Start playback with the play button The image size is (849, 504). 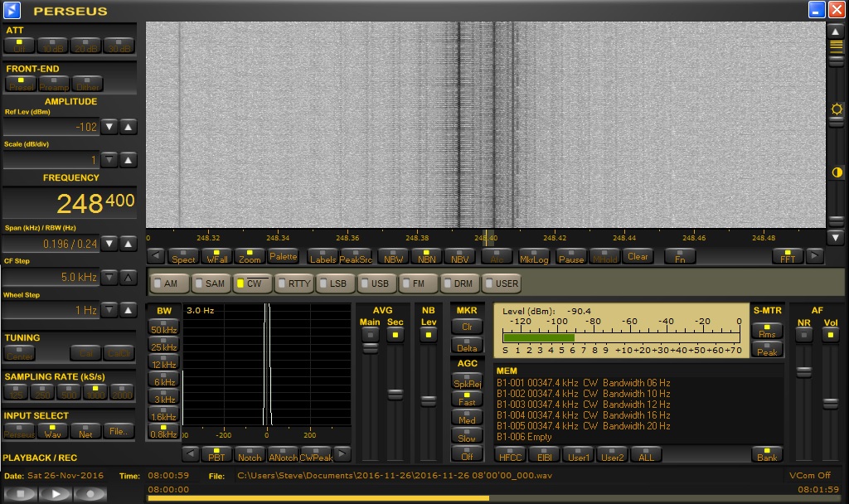coord(56,493)
